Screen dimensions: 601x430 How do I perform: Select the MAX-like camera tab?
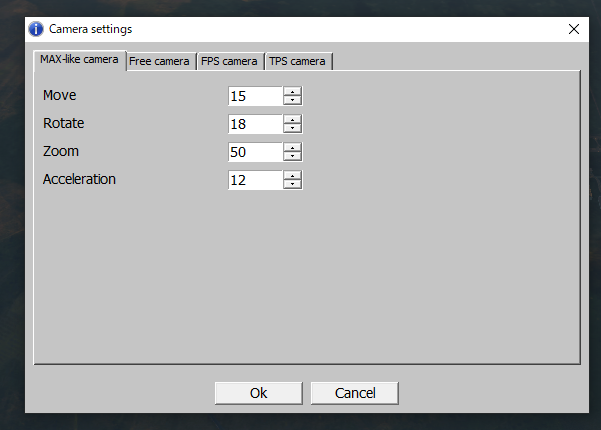(x=80, y=60)
